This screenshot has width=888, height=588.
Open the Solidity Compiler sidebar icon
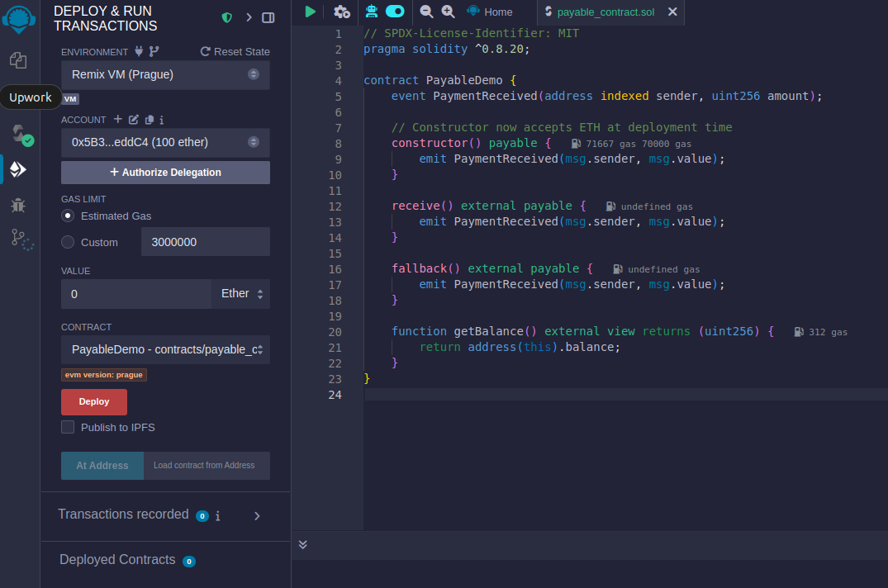click(22, 135)
